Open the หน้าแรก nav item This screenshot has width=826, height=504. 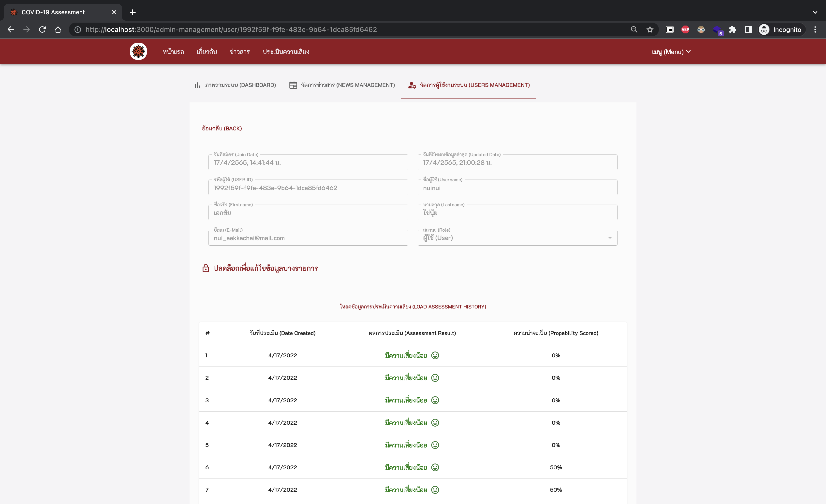[x=173, y=52]
